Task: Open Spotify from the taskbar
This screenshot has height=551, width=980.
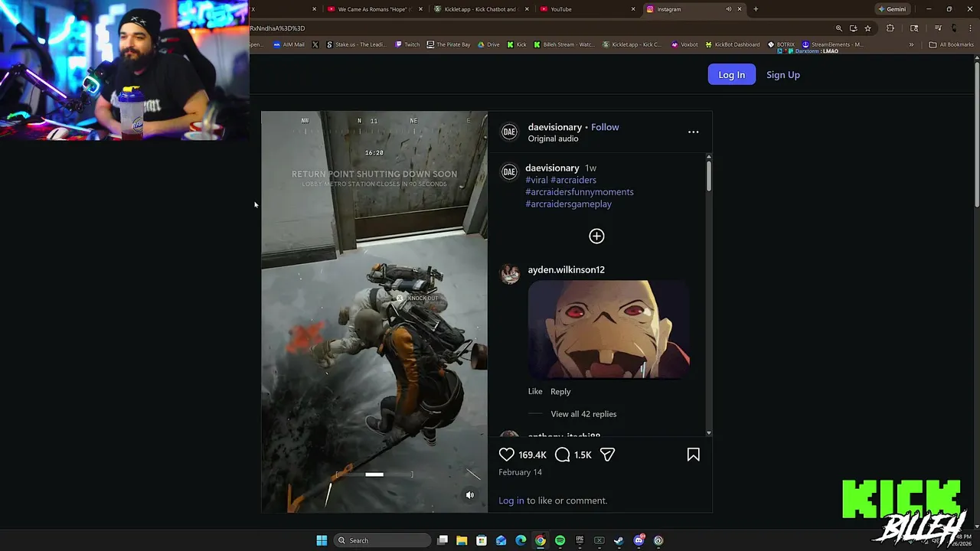Action: [x=560, y=540]
